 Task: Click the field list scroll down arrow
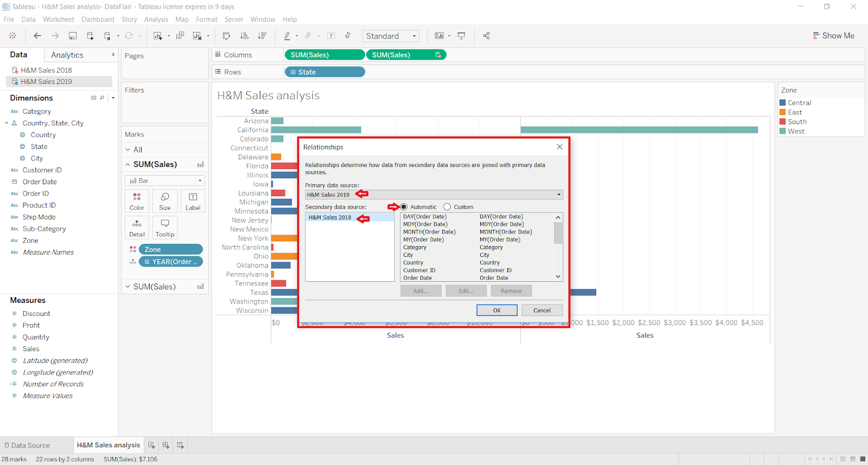(x=558, y=277)
